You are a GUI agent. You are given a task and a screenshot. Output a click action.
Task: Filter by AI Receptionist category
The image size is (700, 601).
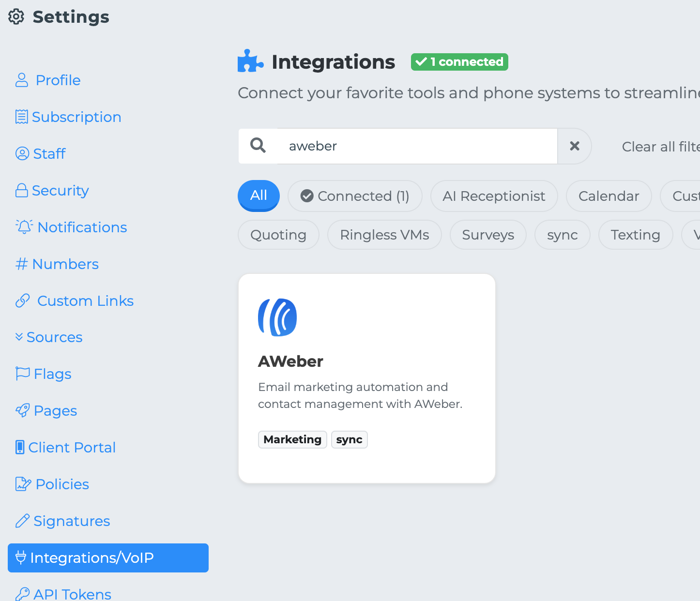tap(494, 196)
